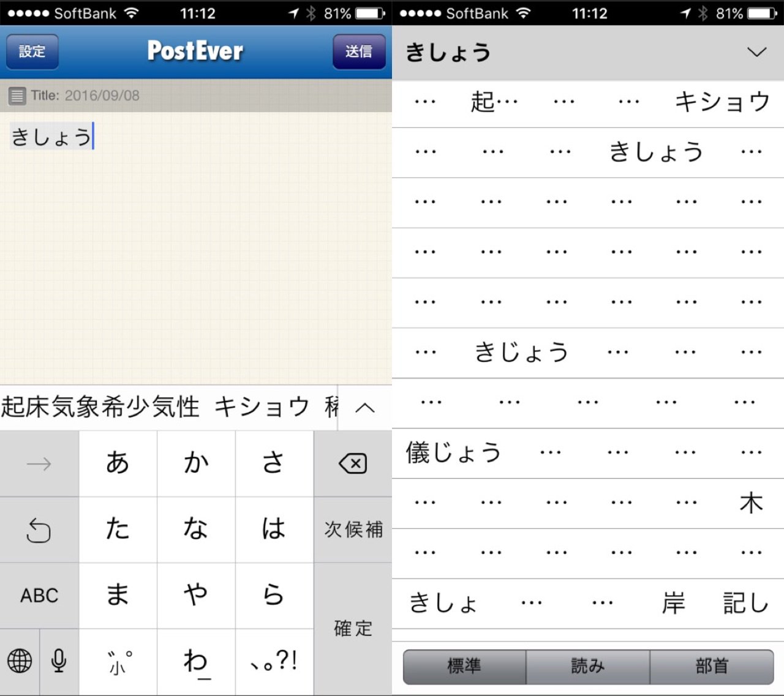Tap the か key

[196, 464]
